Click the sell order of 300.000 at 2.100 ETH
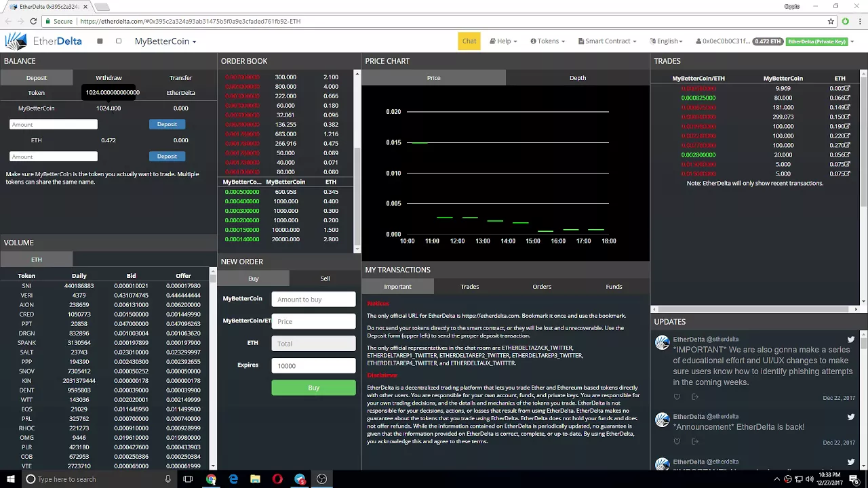 click(x=285, y=77)
